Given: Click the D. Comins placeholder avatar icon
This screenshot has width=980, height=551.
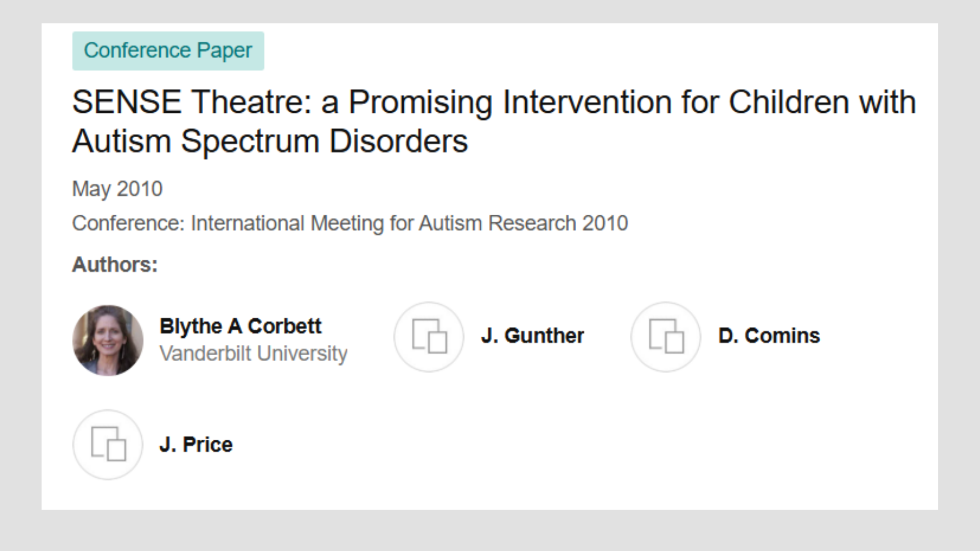Looking at the screenshot, I should tap(666, 337).
